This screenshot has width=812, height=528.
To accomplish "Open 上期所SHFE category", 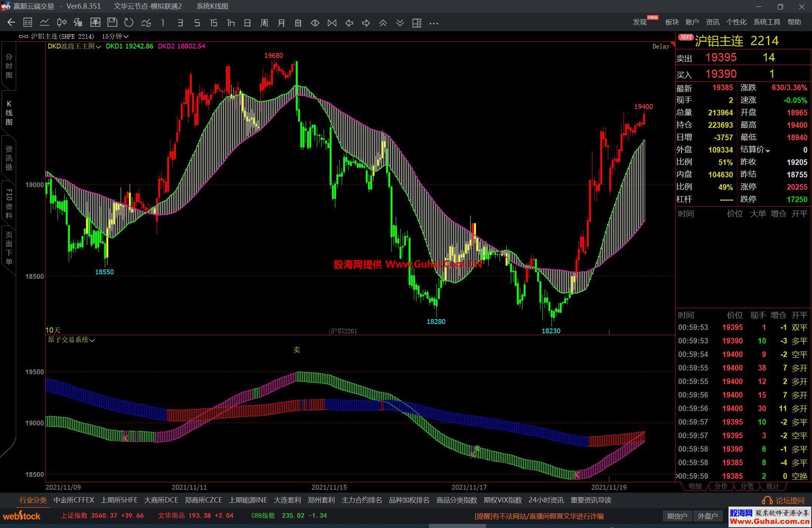I will (x=119, y=500).
